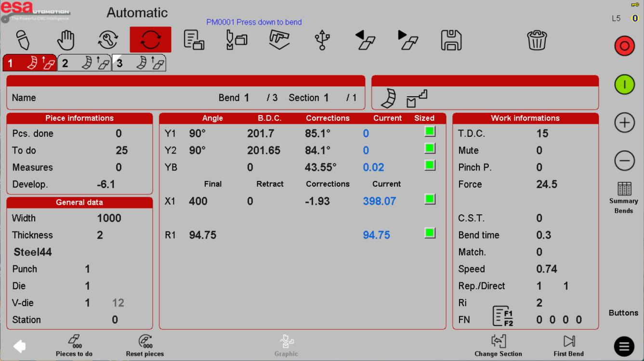Click the green start button

(624, 85)
